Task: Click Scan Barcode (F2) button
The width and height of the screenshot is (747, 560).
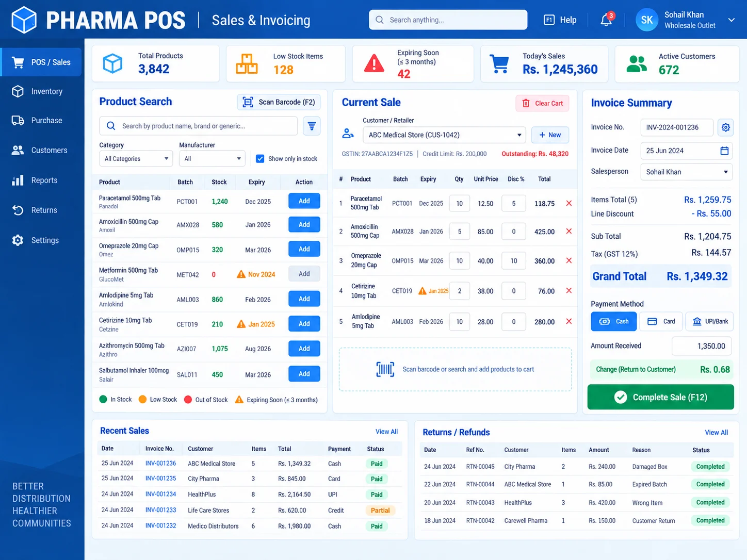Action: 279,102
